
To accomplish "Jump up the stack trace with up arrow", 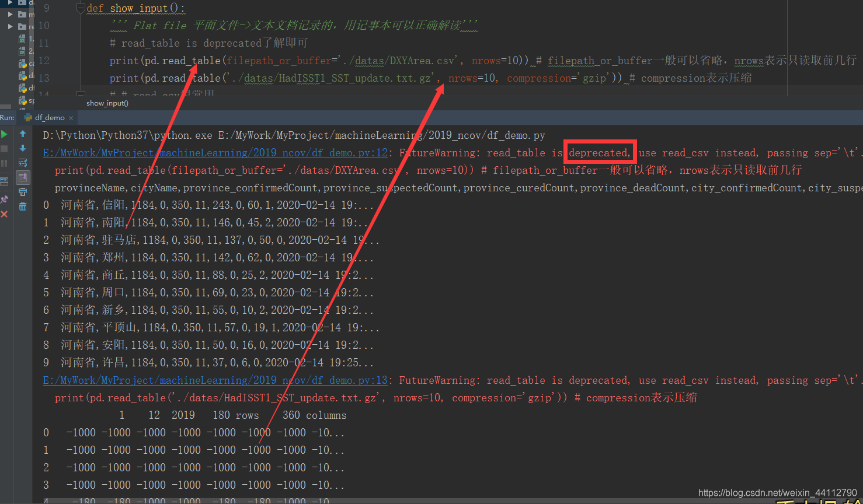I will coord(23,134).
